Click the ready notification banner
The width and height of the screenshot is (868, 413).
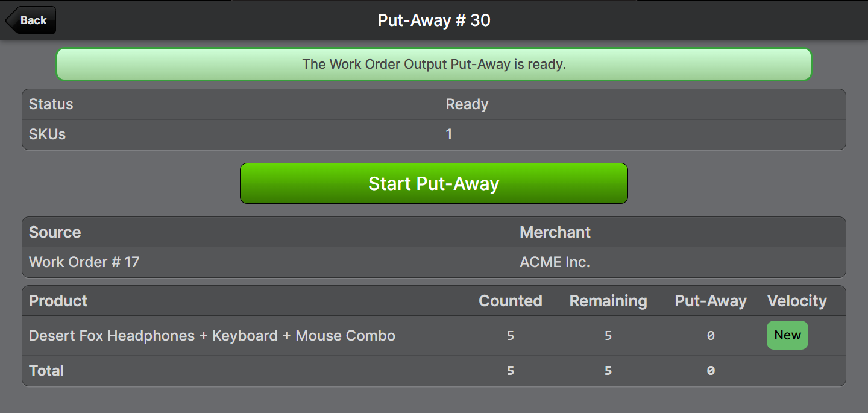(x=433, y=65)
